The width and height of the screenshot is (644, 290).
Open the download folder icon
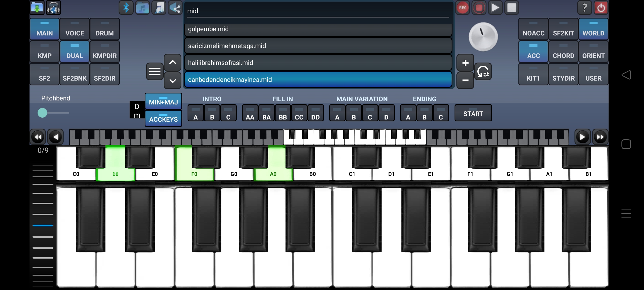pos(37,8)
